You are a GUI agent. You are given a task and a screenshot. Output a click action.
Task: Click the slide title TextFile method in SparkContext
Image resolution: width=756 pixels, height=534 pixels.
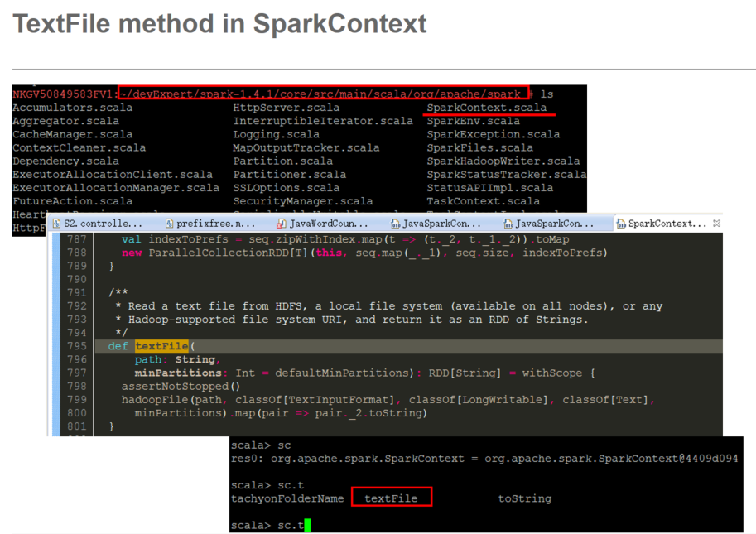pyautogui.click(x=219, y=24)
